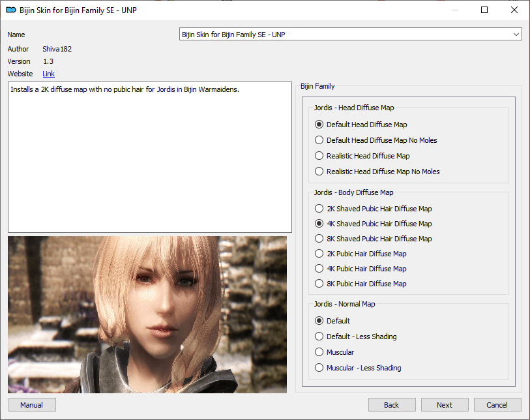The image size is (530, 420).
Task: Pick 2K Pubic Hair Diffuse Map option
Action: (x=361, y=254)
